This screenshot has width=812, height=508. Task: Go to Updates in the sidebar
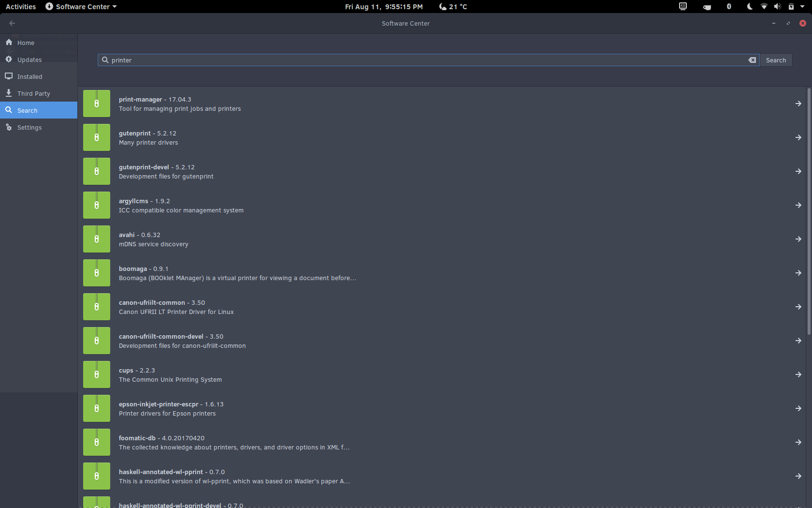[x=39, y=60]
